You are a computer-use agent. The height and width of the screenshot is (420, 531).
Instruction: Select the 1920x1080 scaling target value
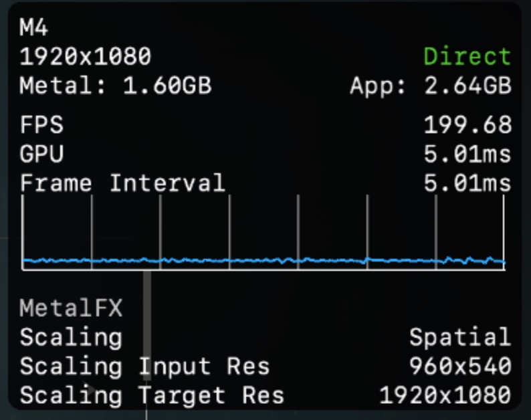coord(445,395)
